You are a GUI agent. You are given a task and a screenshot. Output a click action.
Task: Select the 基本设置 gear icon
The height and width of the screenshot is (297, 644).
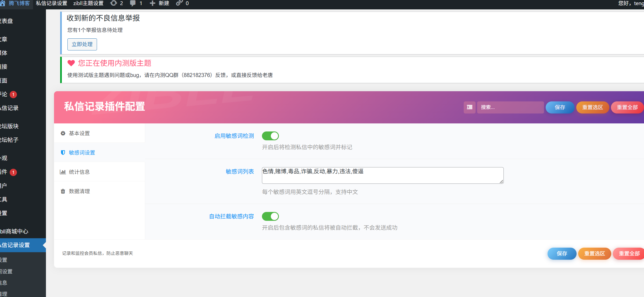(x=63, y=133)
